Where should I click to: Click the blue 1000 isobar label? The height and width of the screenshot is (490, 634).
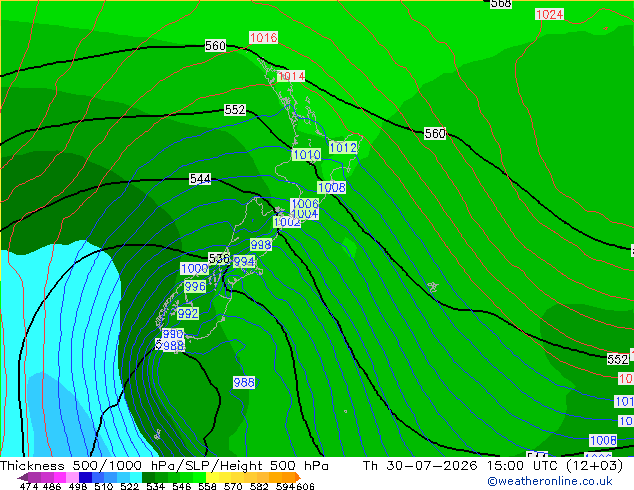coord(194,268)
